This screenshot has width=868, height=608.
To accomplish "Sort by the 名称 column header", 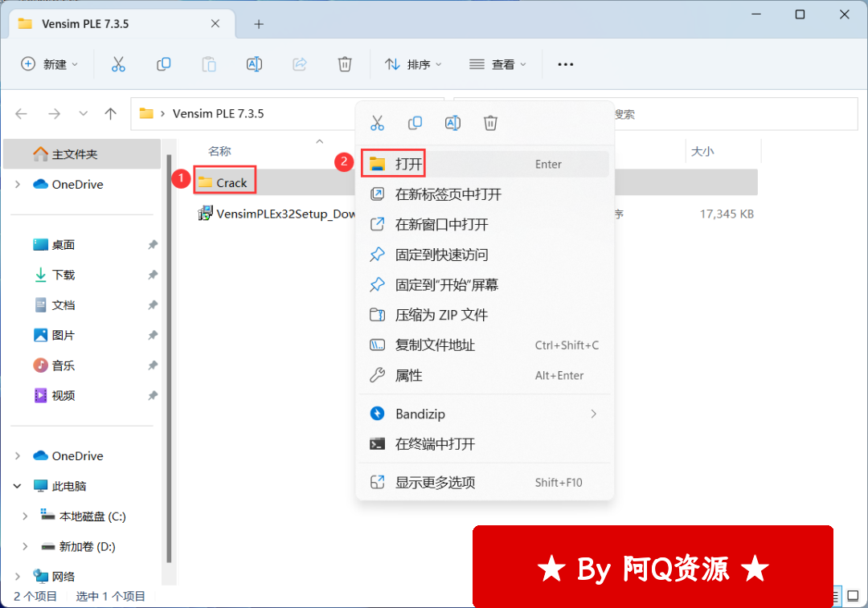I will coord(219,151).
